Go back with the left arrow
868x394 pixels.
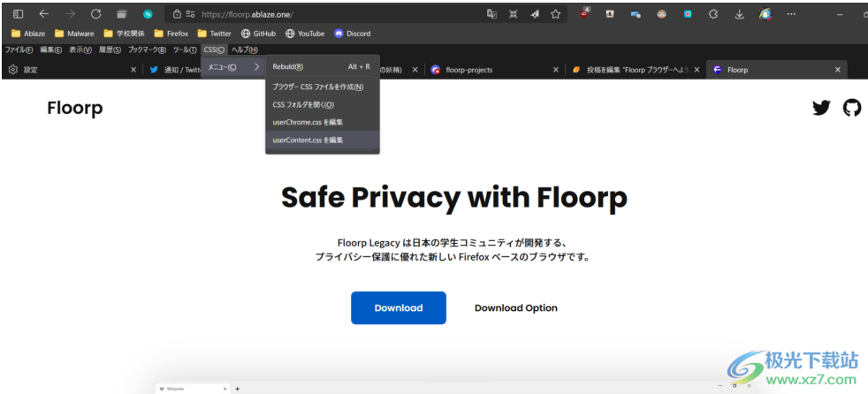(43, 14)
